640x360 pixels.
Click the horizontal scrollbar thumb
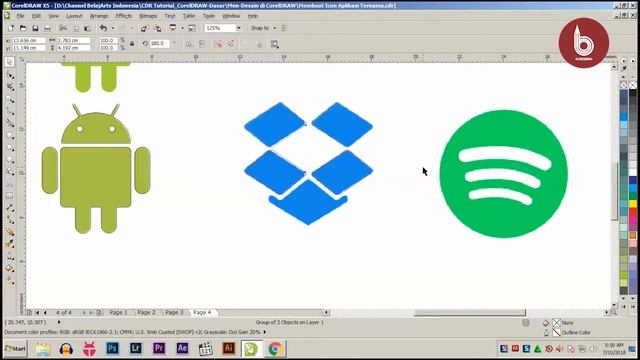coord(470,313)
